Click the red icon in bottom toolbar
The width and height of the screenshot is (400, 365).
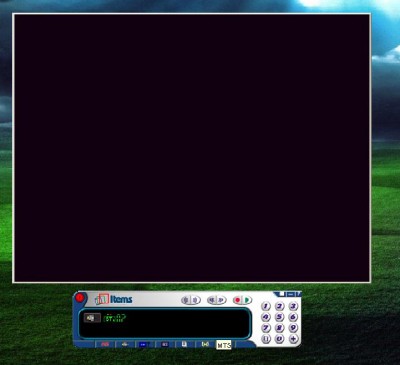pos(105,344)
